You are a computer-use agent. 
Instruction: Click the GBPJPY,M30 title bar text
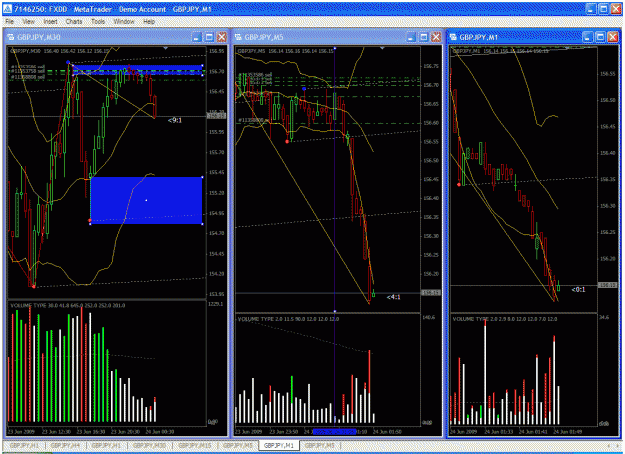(x=39, y=37)
